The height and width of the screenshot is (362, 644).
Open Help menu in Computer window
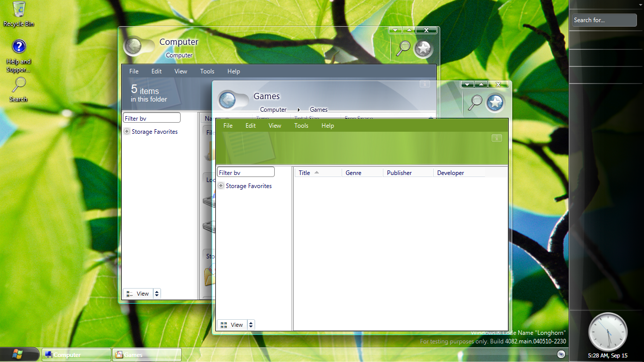click(233, 71)
